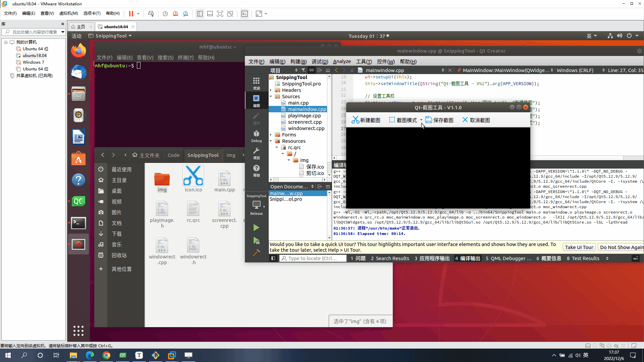Click the New Screenshot scissors icon
Image resolution: width=644 pixels, height=362 pixels.
pos(355,120)
